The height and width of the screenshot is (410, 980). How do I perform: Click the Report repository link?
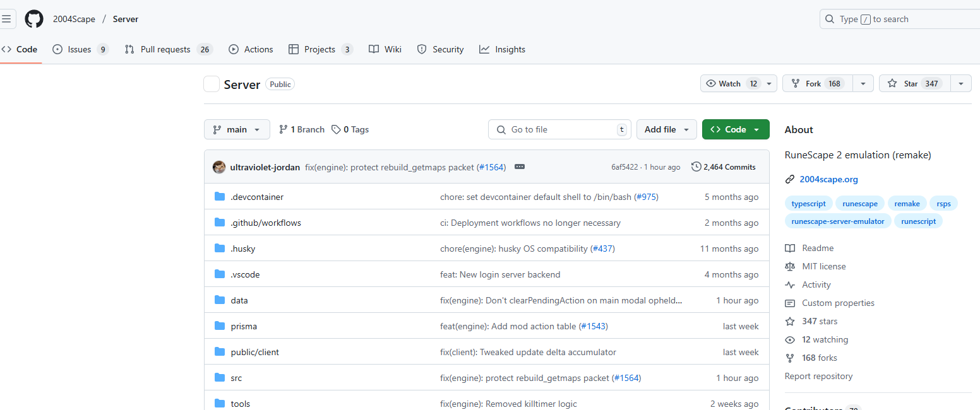818,376
